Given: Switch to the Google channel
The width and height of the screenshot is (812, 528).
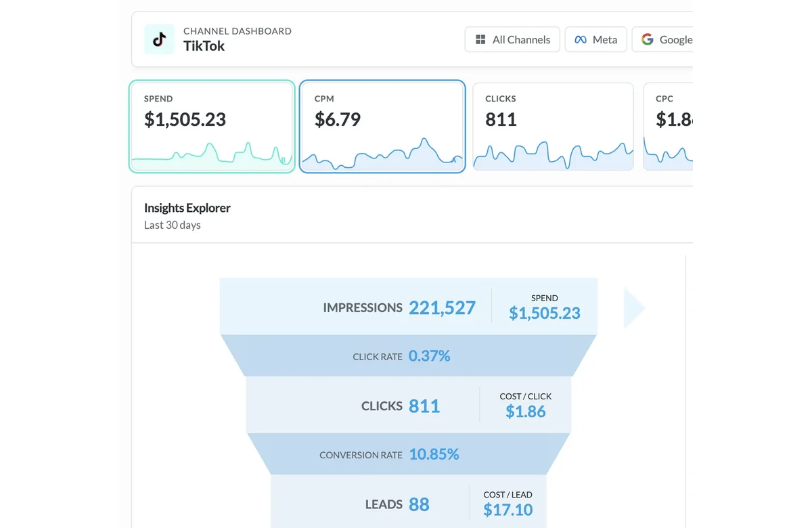Looking at the screenshot, I should pyautogui.click(x=662, y=39).
